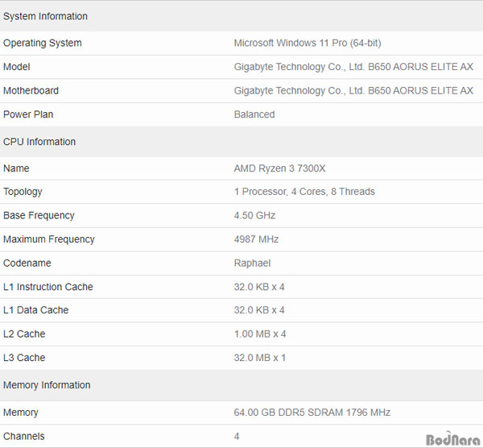
Task: Click the Memory row label
Action: pyautogui.click(x=21, y=413)
